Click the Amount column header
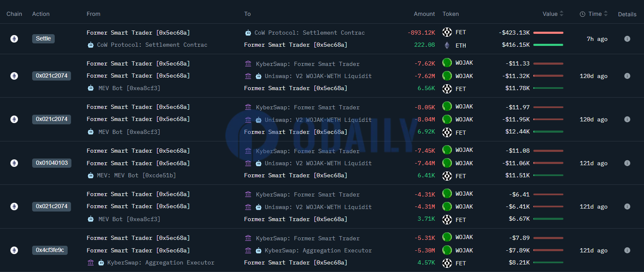The height and width of the screenshot is (272, 644). tap(424, 14)
